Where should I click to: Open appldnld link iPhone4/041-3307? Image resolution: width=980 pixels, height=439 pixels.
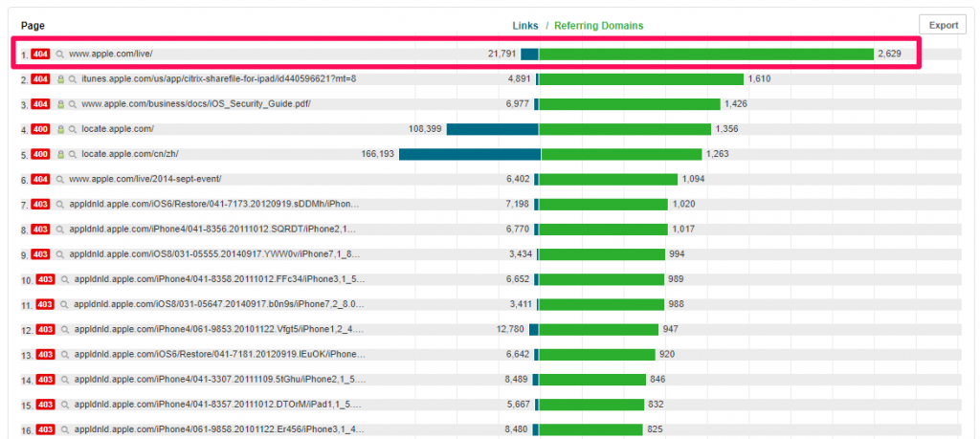click(x=220, y=380)
